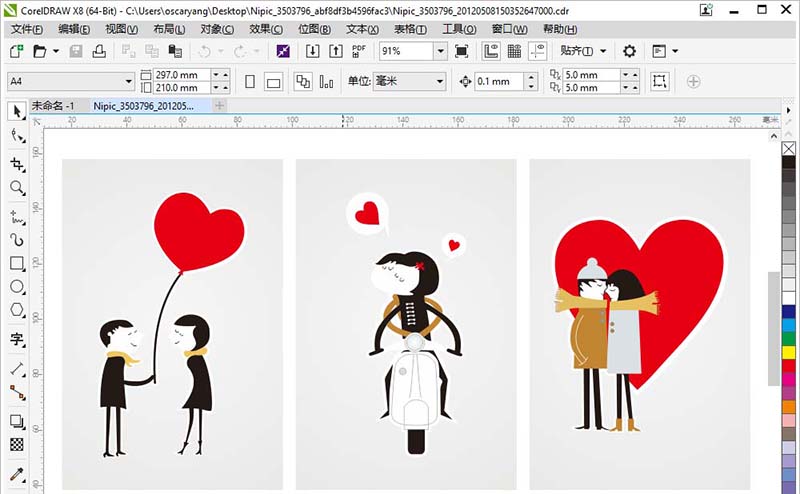Pick the yellow swatch in color palette
Image resolution: width=800 pixels, height=494 pixels.
pos(789,352)
